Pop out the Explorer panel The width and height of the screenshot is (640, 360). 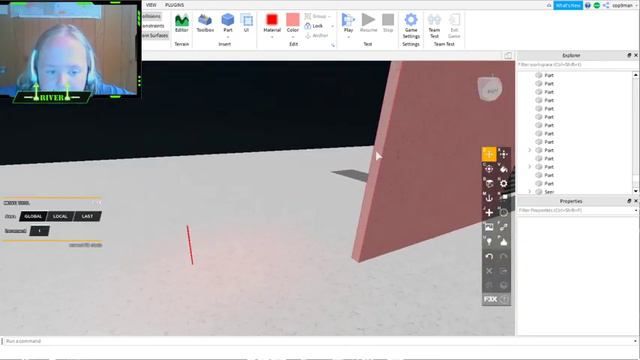629,55
